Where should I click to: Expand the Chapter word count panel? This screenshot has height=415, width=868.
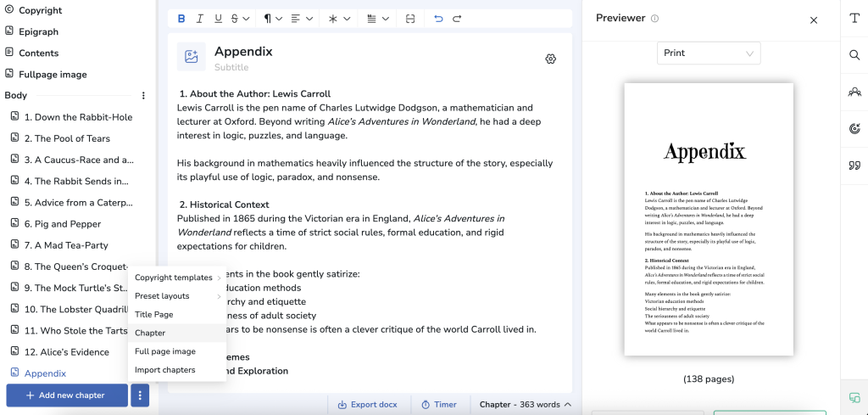click(526, 405)
